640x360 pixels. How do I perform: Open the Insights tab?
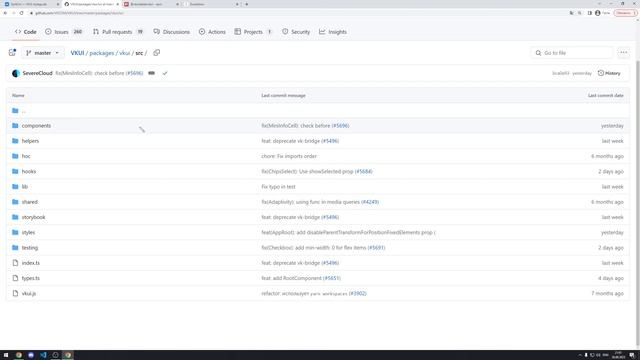coord(333,32)
